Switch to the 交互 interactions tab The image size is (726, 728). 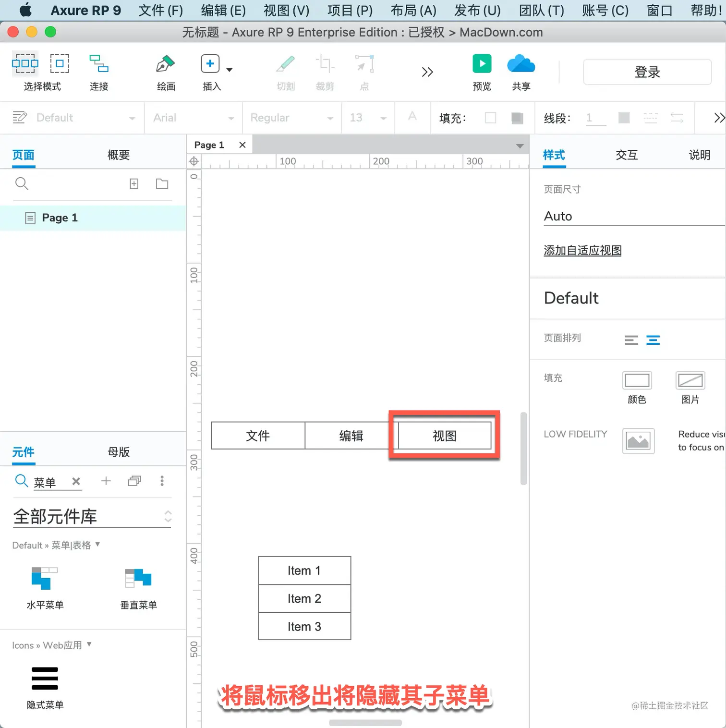[x=627, y=155]
